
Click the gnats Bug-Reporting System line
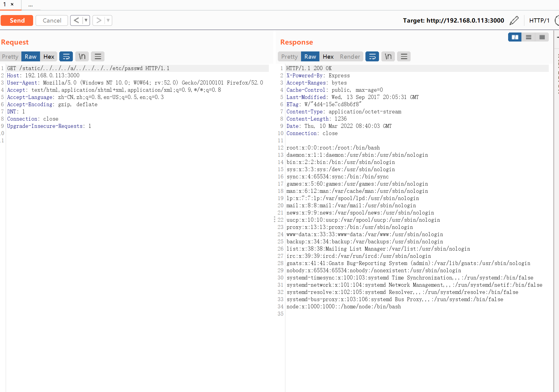408,263
